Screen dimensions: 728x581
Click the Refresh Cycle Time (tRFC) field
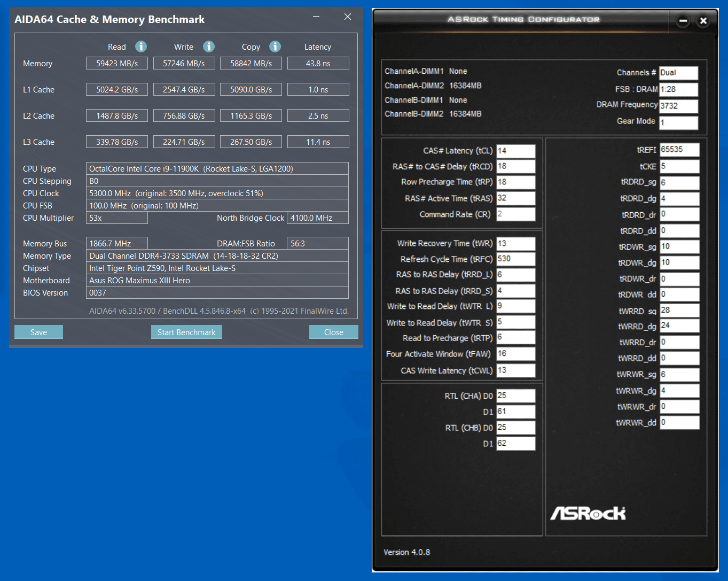[x=516, y=259]
